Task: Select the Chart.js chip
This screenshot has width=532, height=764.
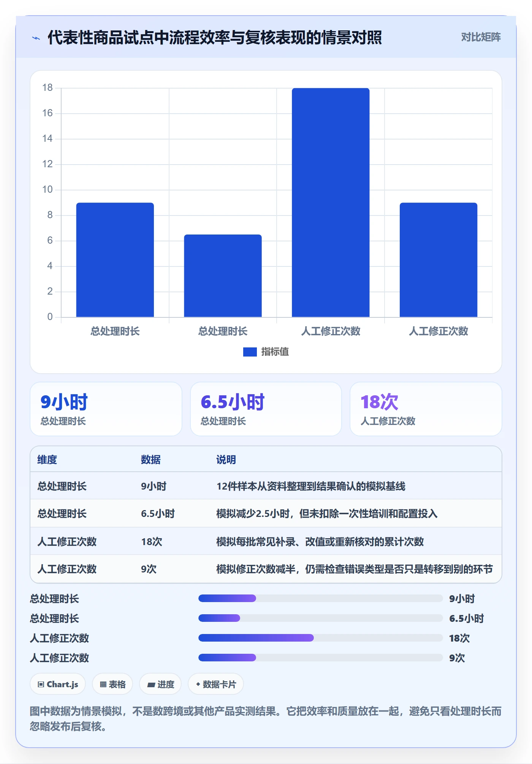Action: [x=58, y=684]
